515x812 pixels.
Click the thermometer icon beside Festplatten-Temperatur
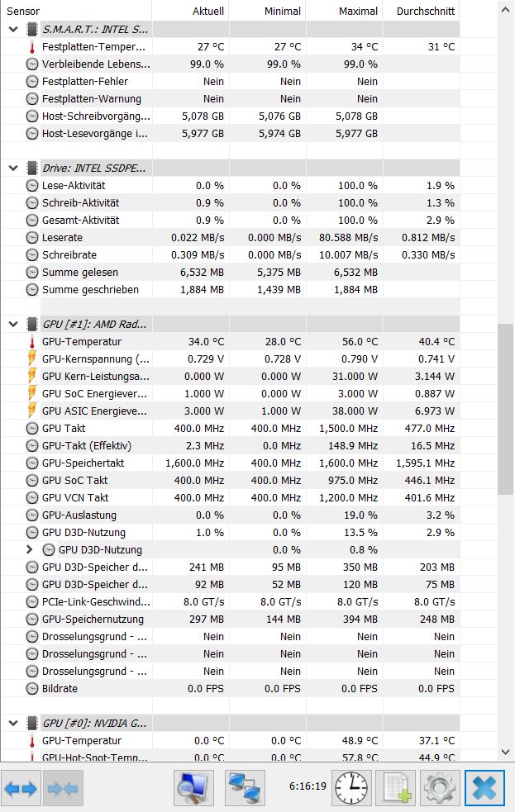point(32,47)
